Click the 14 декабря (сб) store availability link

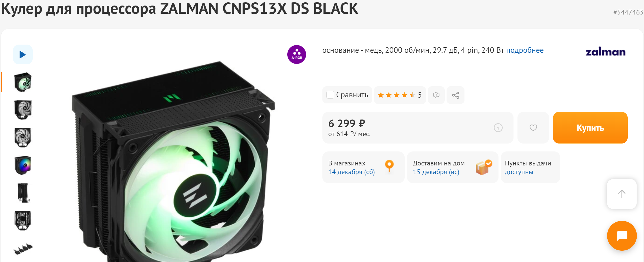[x=351, y=172]
